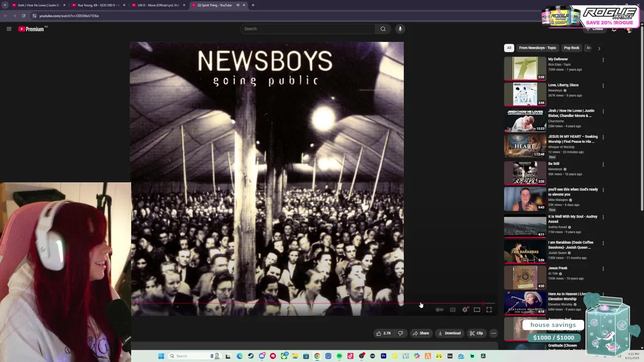Open It Is Well With My Soul video
The height and width of the screenshot is (362, 644).
[x=573, y=219]
